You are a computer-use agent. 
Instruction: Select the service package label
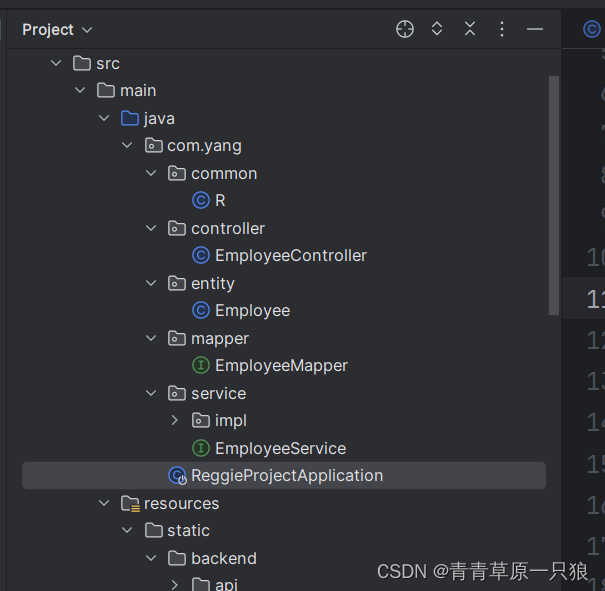click(x=219, y=393)
